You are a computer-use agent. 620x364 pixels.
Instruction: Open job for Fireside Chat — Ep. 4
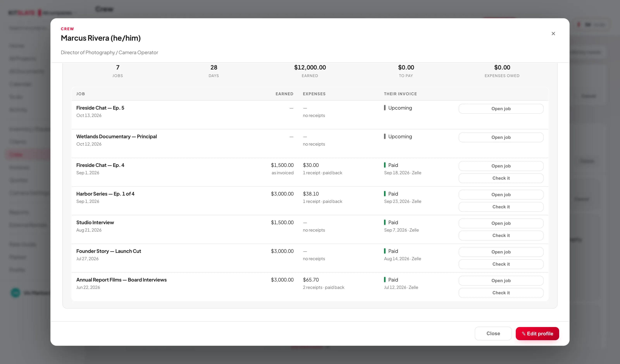click(501, 166)
